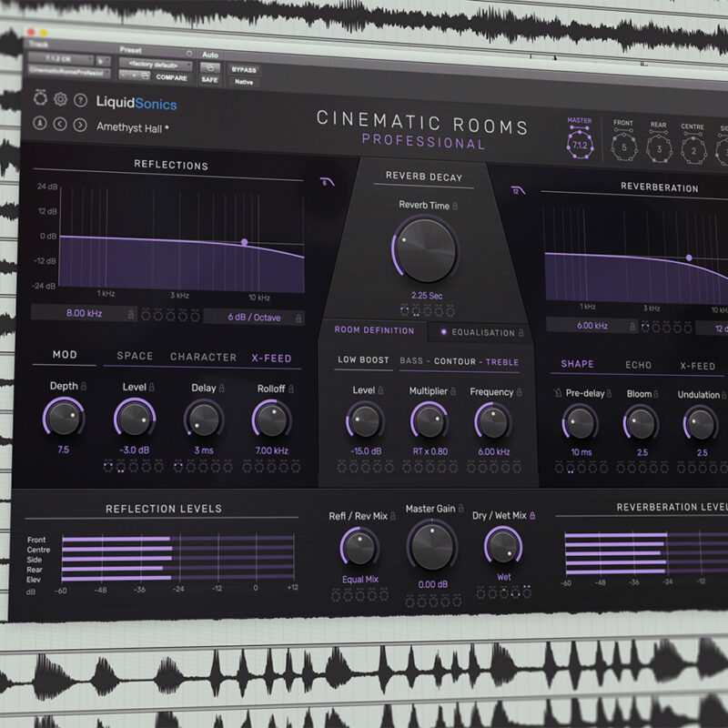Select the FRONT 5 channel plane icon
This screenshot has width=728, height=728.
(623, 143)
